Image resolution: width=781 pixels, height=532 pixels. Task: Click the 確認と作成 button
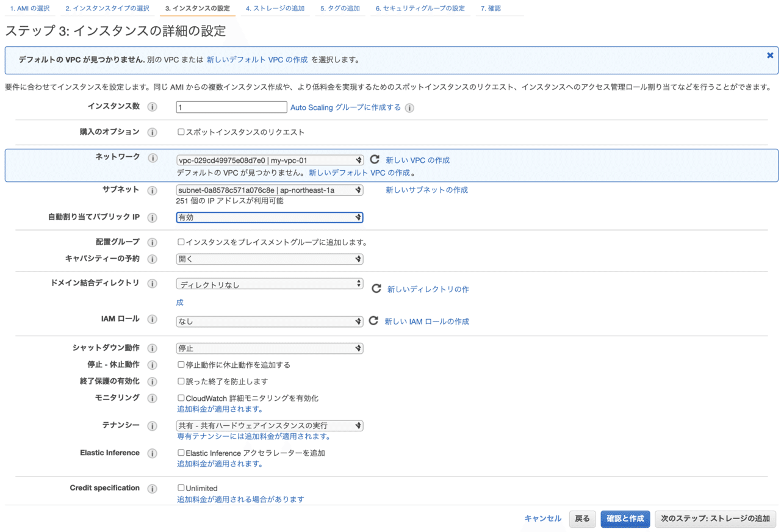point(625,519)
